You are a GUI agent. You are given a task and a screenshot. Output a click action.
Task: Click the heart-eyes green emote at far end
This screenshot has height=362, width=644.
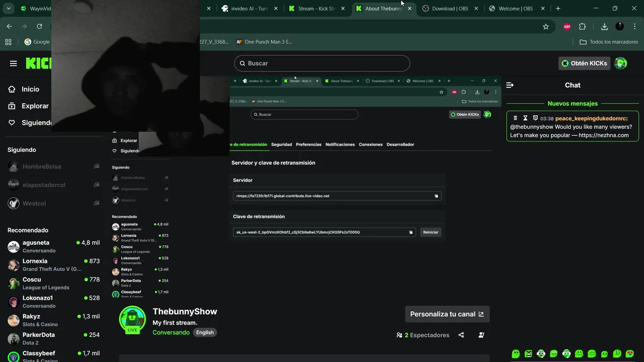pos(629,354)
